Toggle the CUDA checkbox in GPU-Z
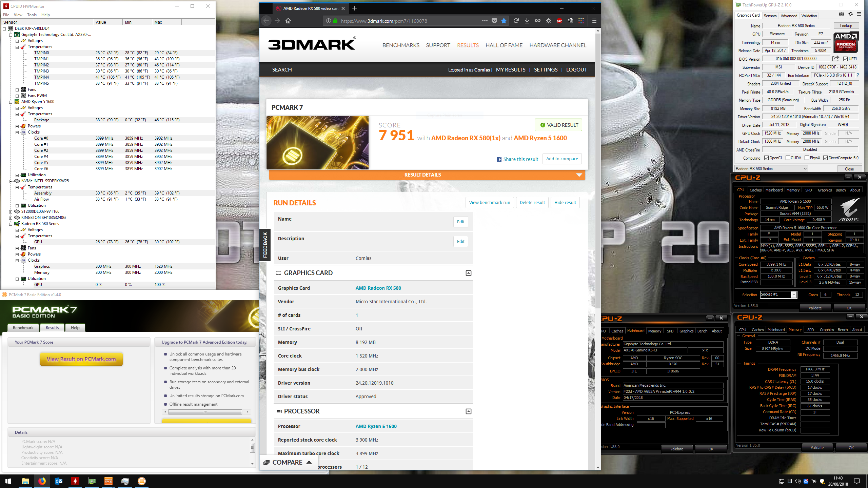The height and width of the screenshot is (488, 868). coord(788,158)
